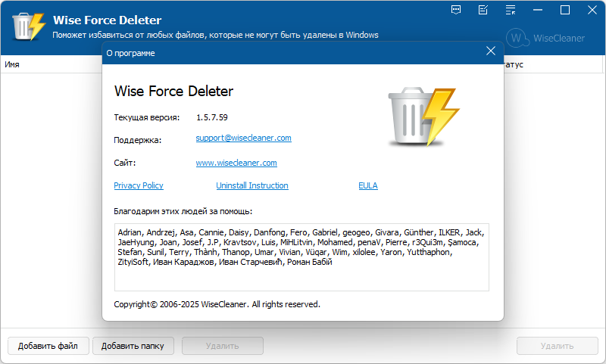This screenshot has width=606, height=364.
Task: Click the WiseCleaner logo in header
Action: click(x=545, y=38)
